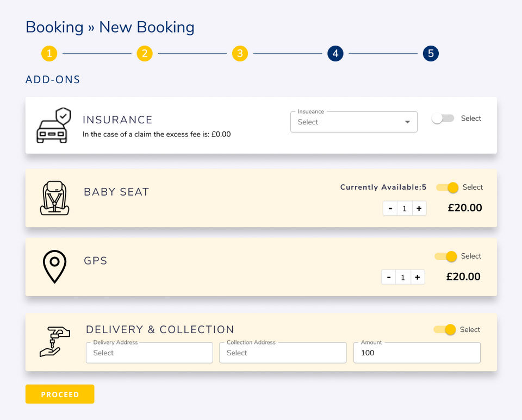The height and width of the screenshot is (420, 522).
Task: Open the Delivery Address select field
Action: click(149, 353)
